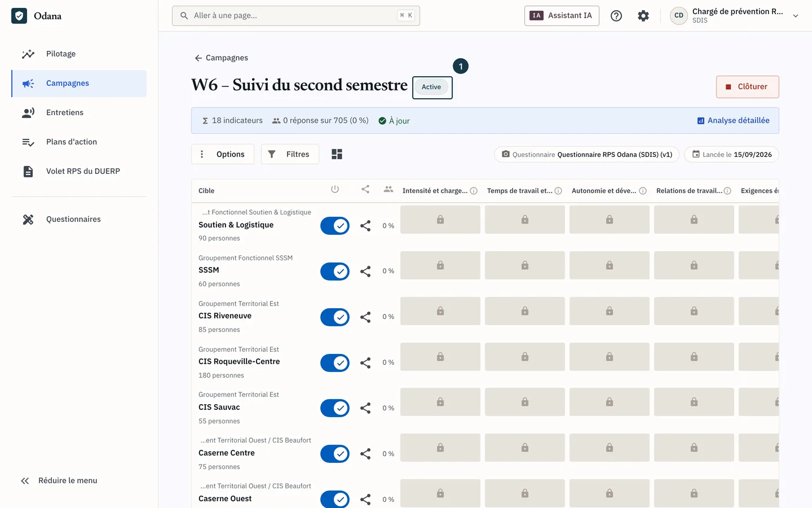Open the Options menu
Image resolution: width=812 pixels, height=508 pixels.
click(x=223, y=154)
